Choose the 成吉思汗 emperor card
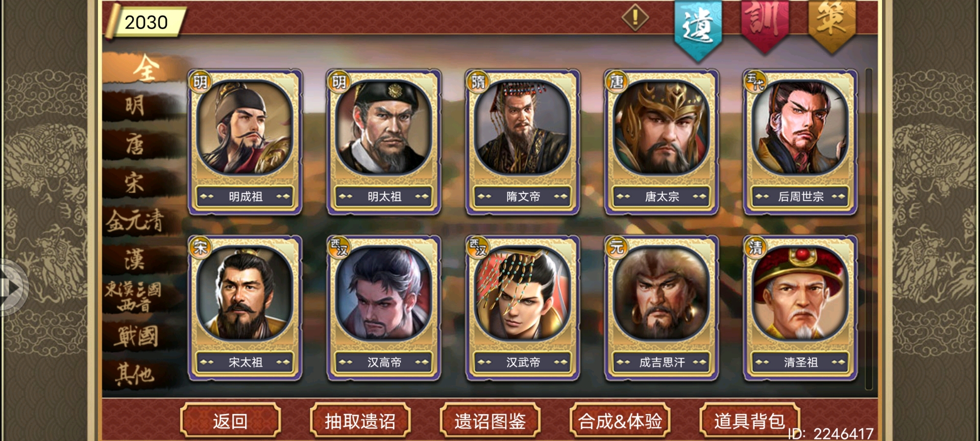Screen dimensions: 980x441 tap(661, 308)
